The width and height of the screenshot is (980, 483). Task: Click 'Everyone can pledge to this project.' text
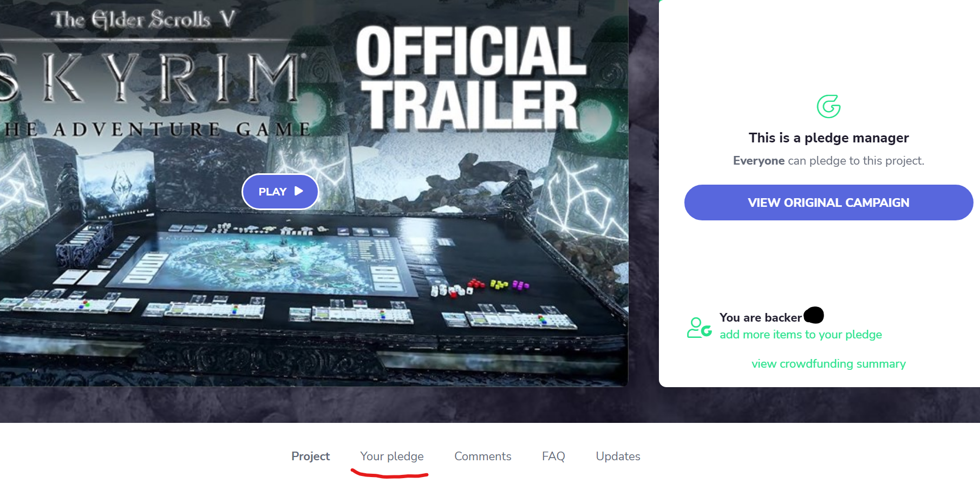pos(828,161)
